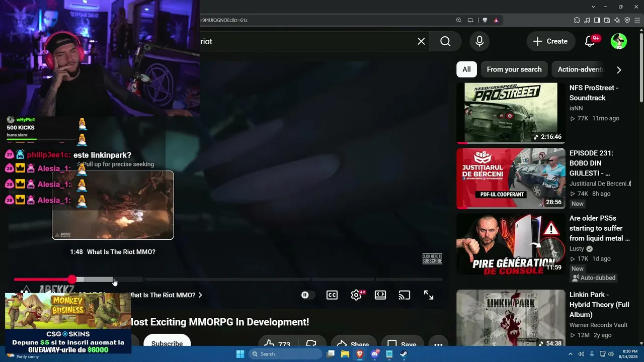Expand the What Is The Riot MMO chapter
This screenshot has width=644, height=362.
[x=165, y=295]
